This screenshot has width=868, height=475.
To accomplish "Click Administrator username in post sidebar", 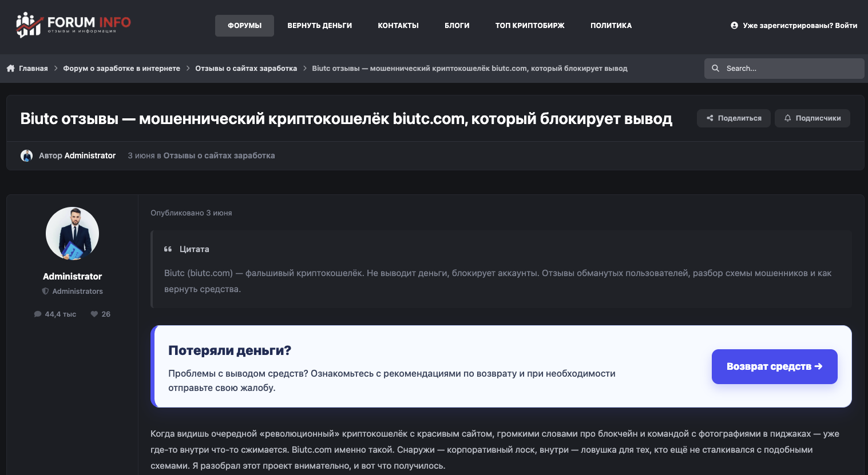I will pos(72,276).
